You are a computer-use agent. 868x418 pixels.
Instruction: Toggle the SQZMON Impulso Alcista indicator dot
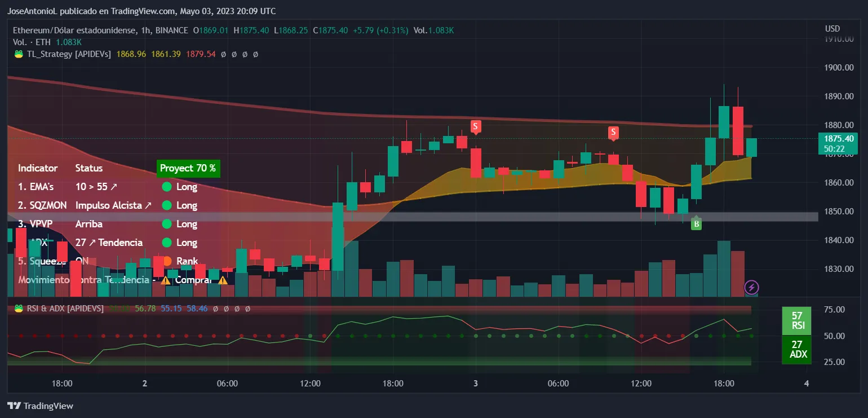tap(167, 205)
